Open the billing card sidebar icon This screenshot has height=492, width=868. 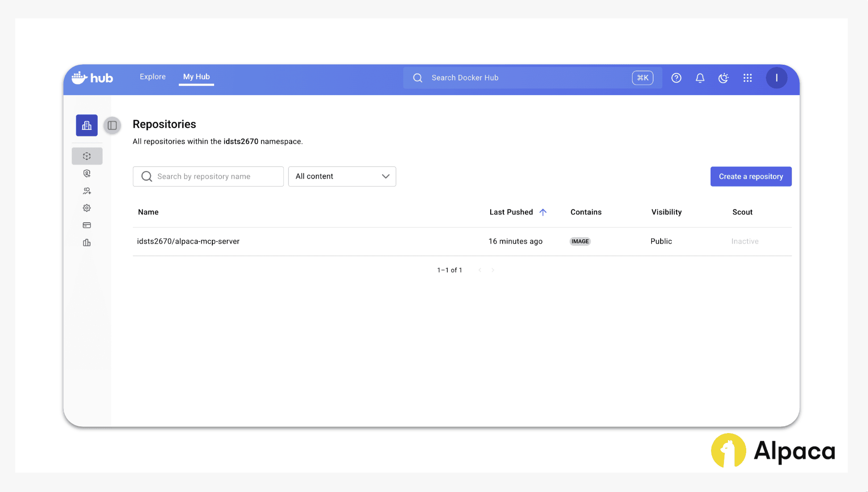click(x=87, y=225)
